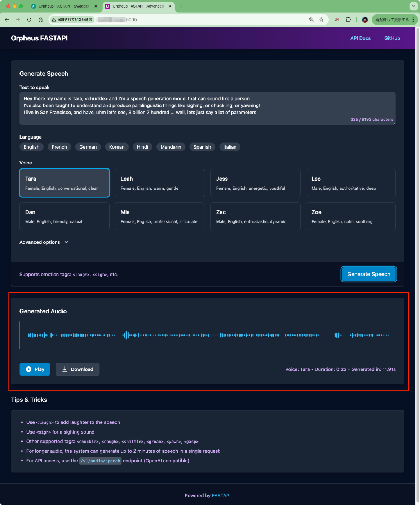Select French language chip

click(59, 147)
